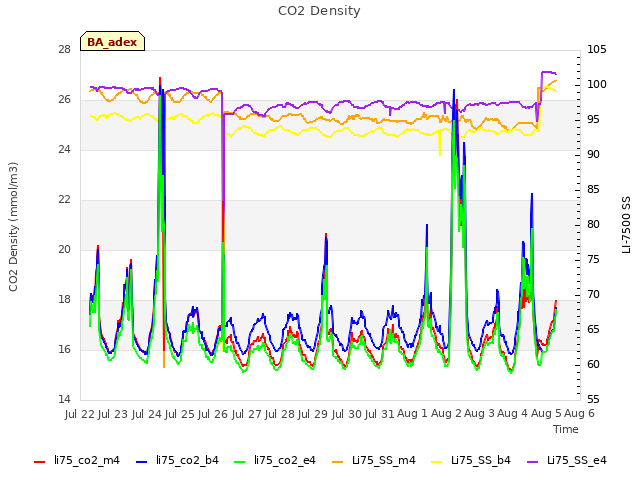Click the Aug 3 x-axis tick label
The image size is (640, 480).
(480, 414)
